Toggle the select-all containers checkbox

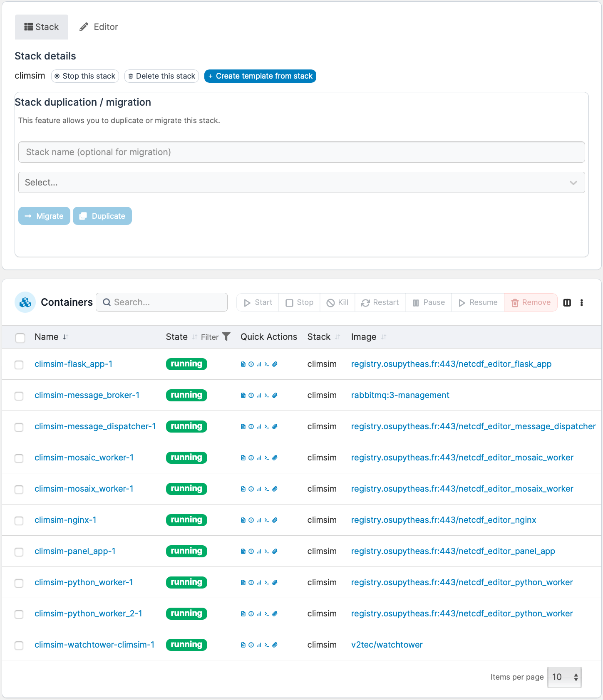tap(20, 338)
